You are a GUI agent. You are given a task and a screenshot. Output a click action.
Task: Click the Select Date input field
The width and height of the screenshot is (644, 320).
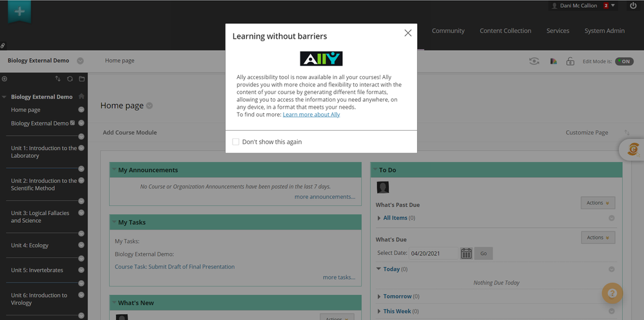tap(434, 253)
